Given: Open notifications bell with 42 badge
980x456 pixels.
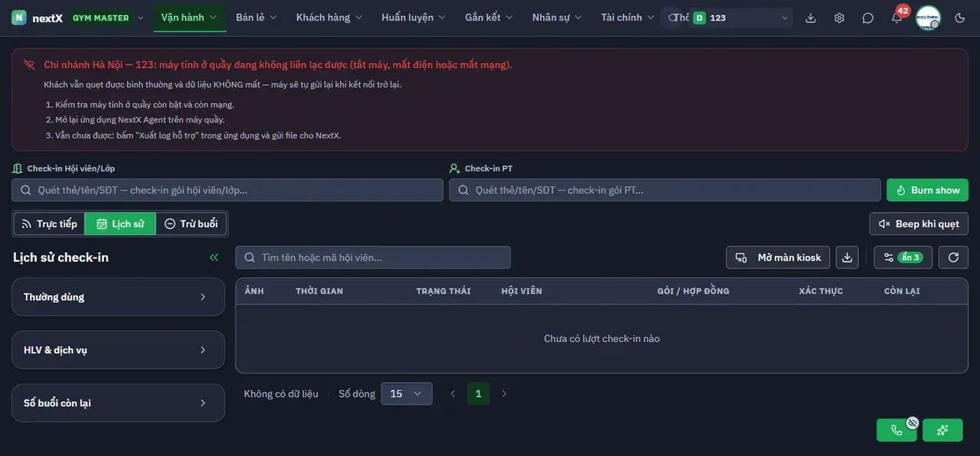Looking at the screenshot, I should click(x=897, y=18).
